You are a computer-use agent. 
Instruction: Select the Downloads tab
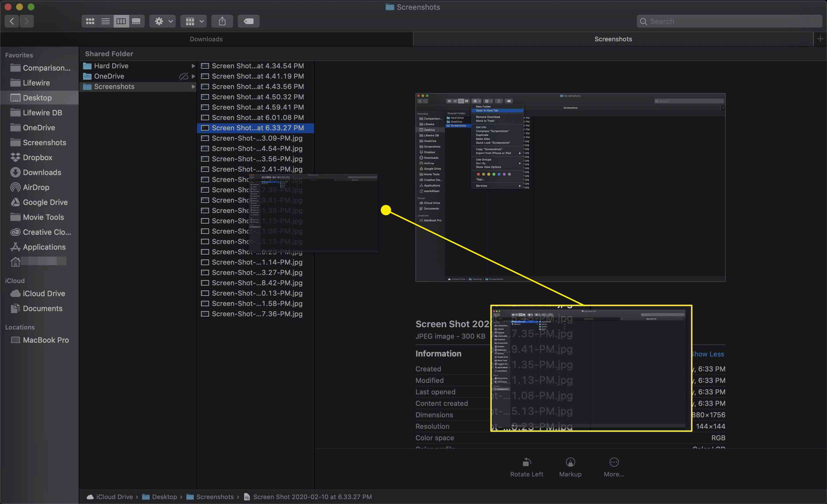tap(206, 39)
